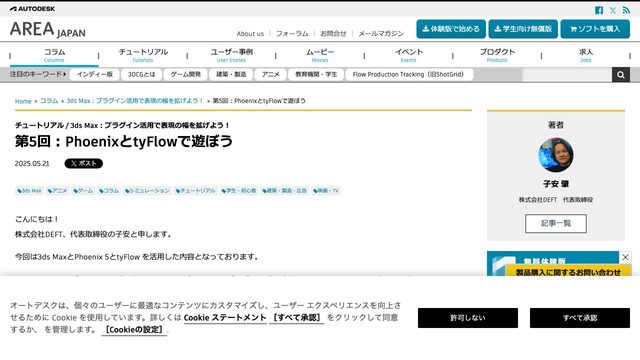The image size is (640, 360).
Task: Click the 記事一覧 button in the author panel
Action: click(x=556, y=224)
